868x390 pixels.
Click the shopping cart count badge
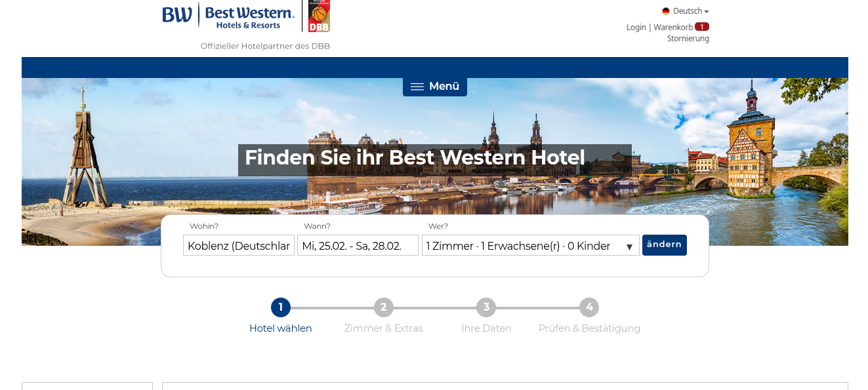click(702, 27)
